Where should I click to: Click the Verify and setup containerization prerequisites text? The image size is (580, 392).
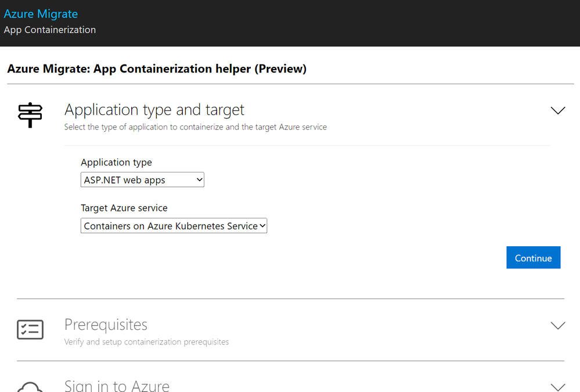[x=146, y=342]
